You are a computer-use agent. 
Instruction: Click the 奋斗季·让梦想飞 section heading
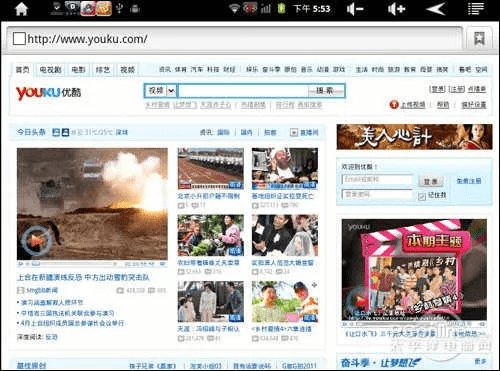381,362
